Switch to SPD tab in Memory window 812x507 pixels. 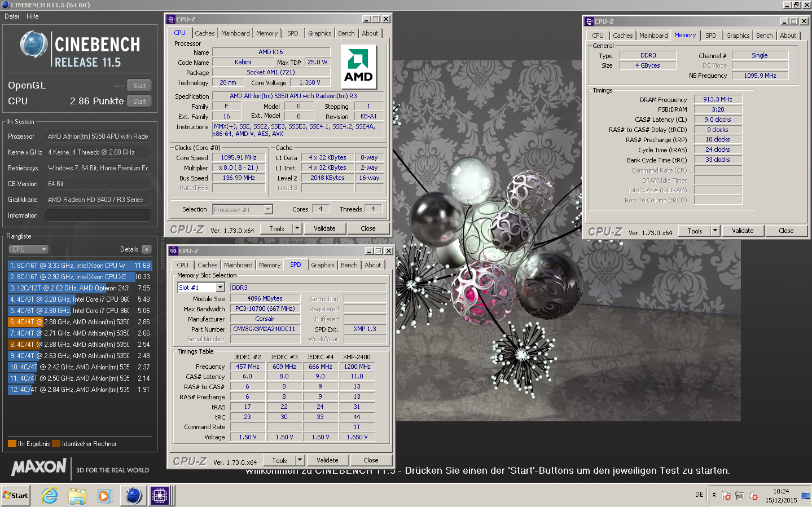[x=711, y=36]
